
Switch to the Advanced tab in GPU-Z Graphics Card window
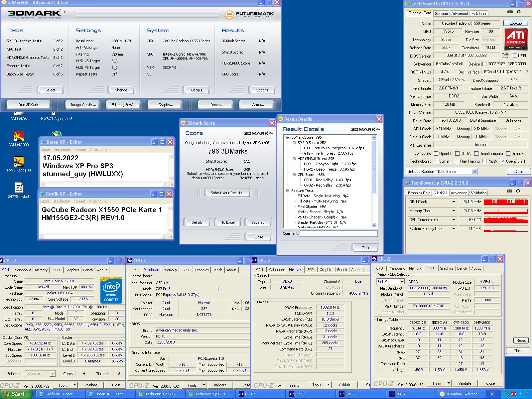pyautogui.click(x=460, y=14)
